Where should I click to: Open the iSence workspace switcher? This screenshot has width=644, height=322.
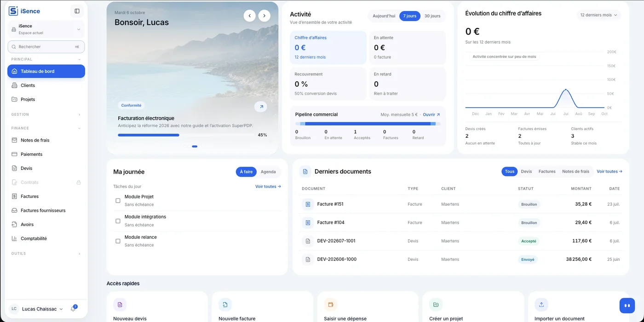[x=46, y=29]
